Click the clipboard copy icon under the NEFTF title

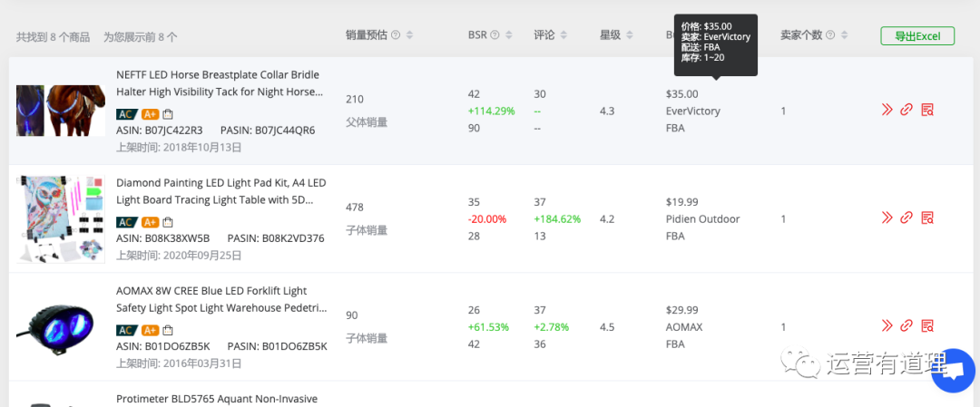[x=168, y=114]
